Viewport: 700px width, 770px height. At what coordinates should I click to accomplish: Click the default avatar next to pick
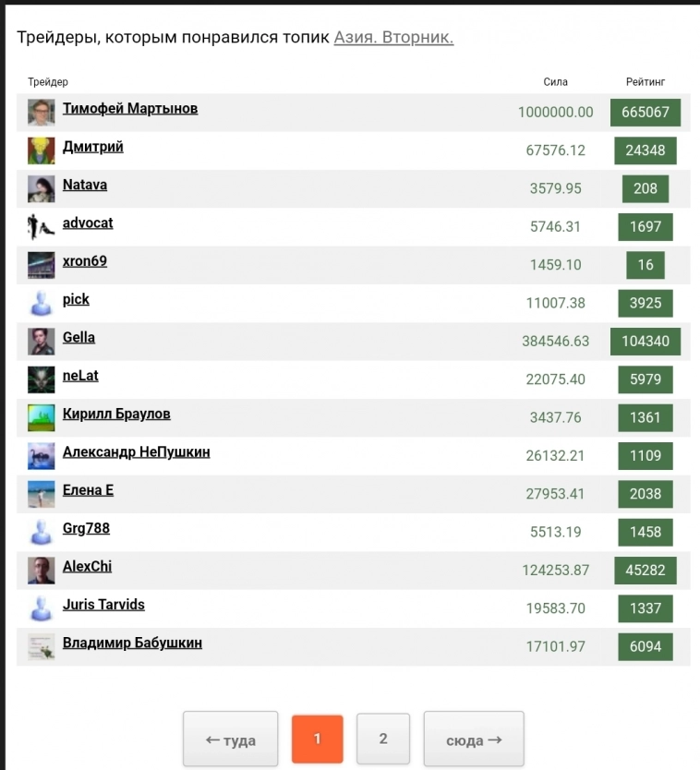tap(42, 304)
